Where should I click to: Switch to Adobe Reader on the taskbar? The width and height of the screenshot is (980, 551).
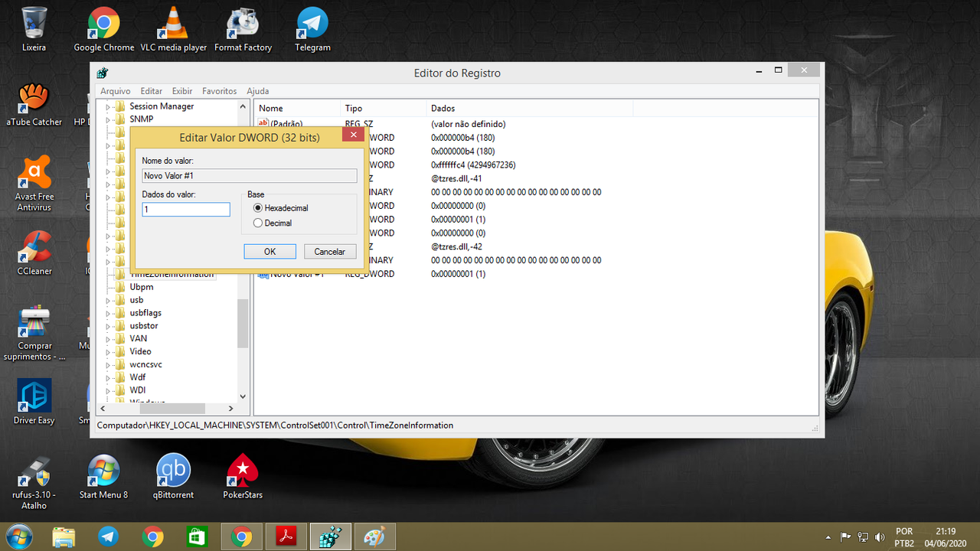click(286, 537)
